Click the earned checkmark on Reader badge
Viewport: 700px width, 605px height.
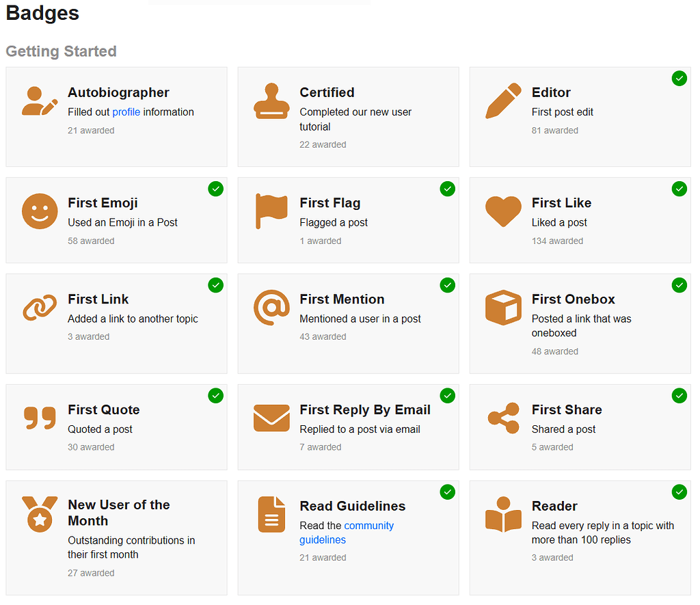tap(679, 492)
